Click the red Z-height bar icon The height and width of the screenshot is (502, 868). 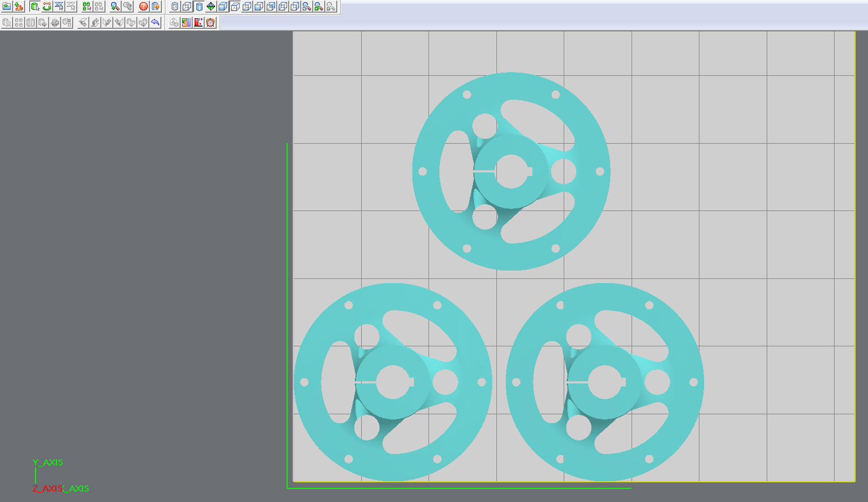(x=198, y=22)
